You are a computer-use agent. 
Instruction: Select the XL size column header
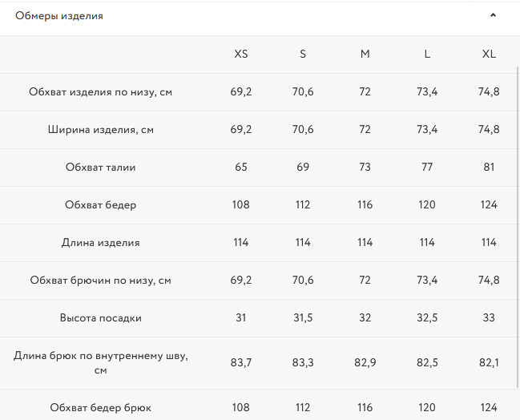tap(489, 55)
